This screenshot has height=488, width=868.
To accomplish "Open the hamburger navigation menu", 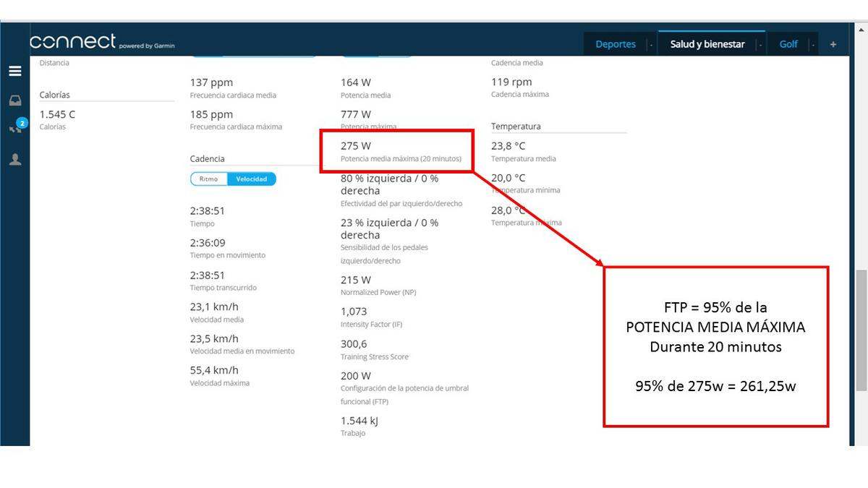I will (14, 71).
